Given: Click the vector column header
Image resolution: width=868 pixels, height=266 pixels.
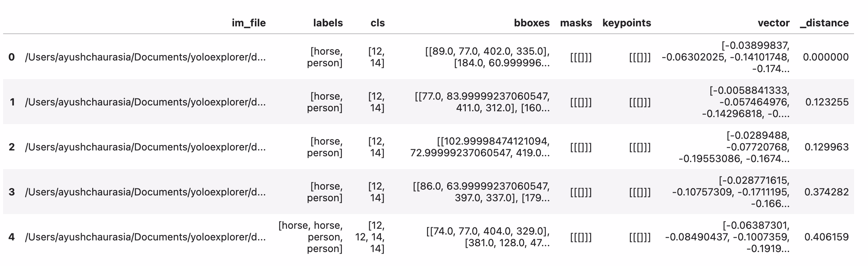Looking at the screenshot, I should pos(773,23).
